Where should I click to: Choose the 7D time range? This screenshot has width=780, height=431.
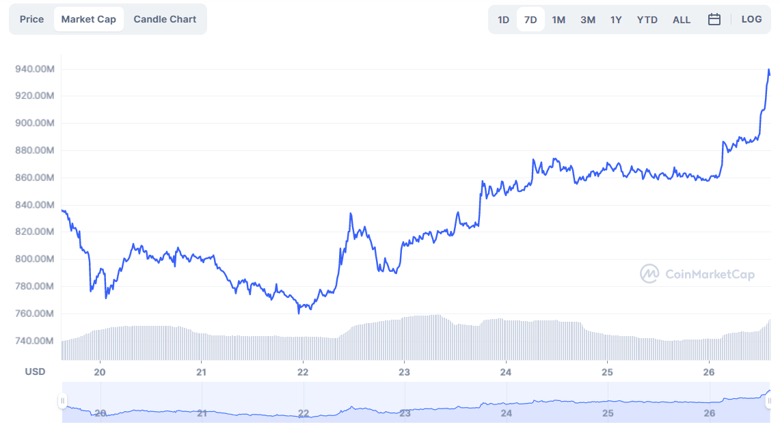pos(531,19)
